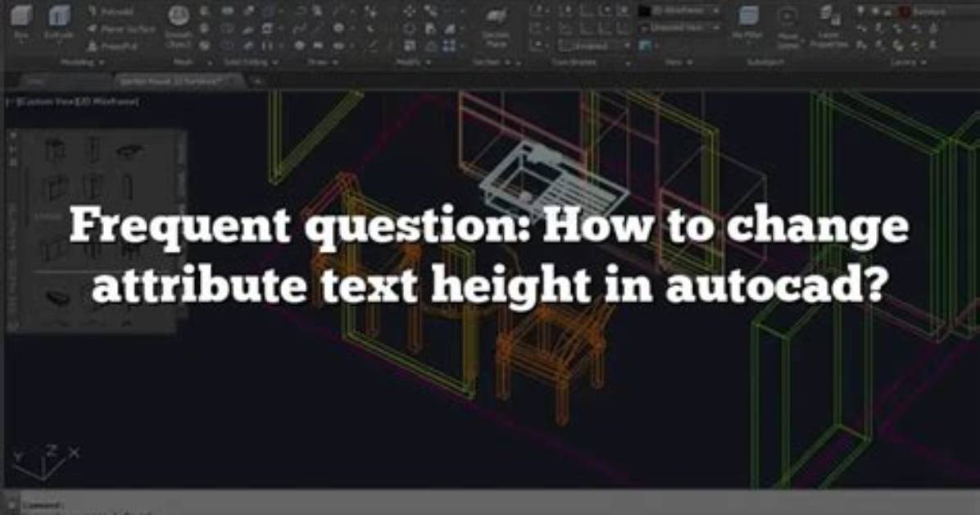Expand the Modify panel
The height and width of the screenshot is (515, 980).
coord(414,62)
